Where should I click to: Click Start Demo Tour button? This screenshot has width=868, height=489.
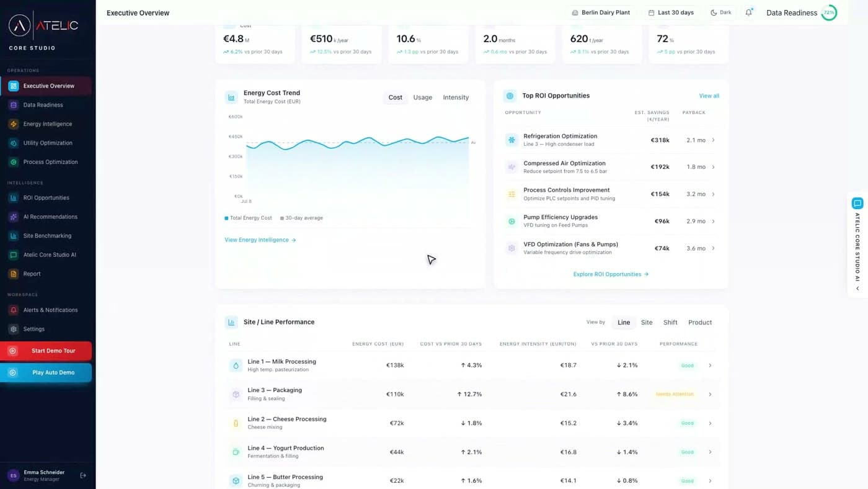tap(46, 351)
